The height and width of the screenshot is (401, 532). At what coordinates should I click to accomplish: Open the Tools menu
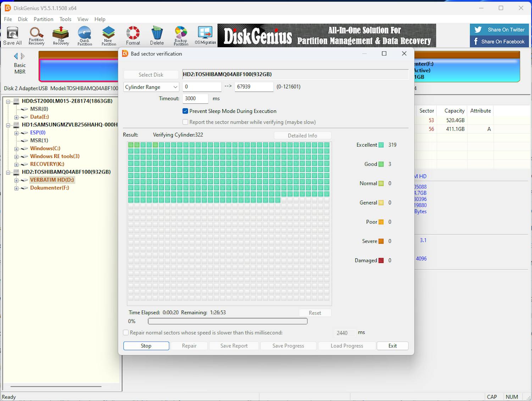coord(65,19)
